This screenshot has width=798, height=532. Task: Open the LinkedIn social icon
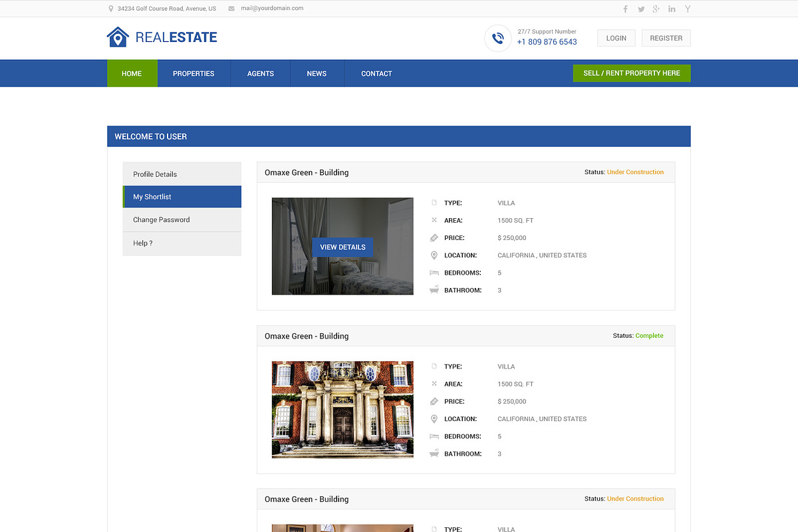[672, 9]
